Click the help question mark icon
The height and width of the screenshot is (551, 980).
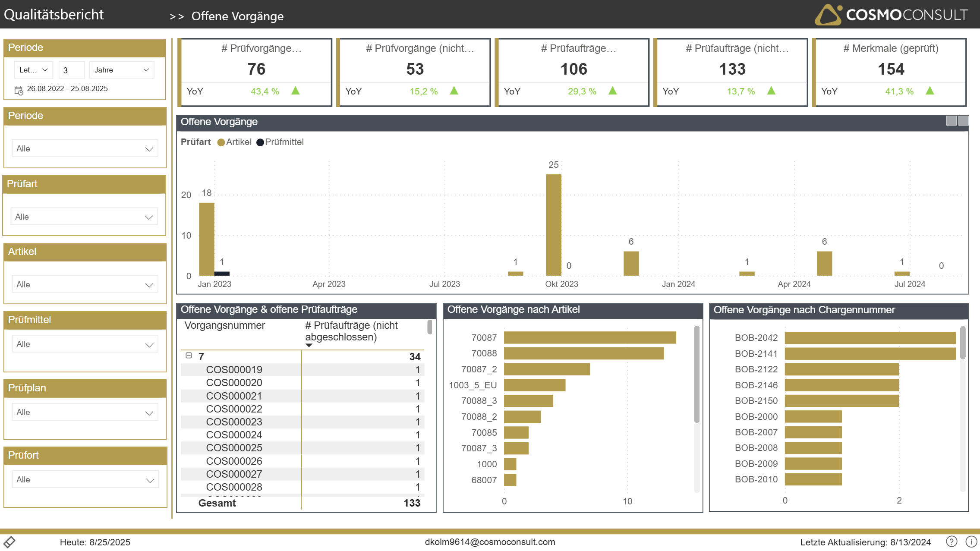951,542
